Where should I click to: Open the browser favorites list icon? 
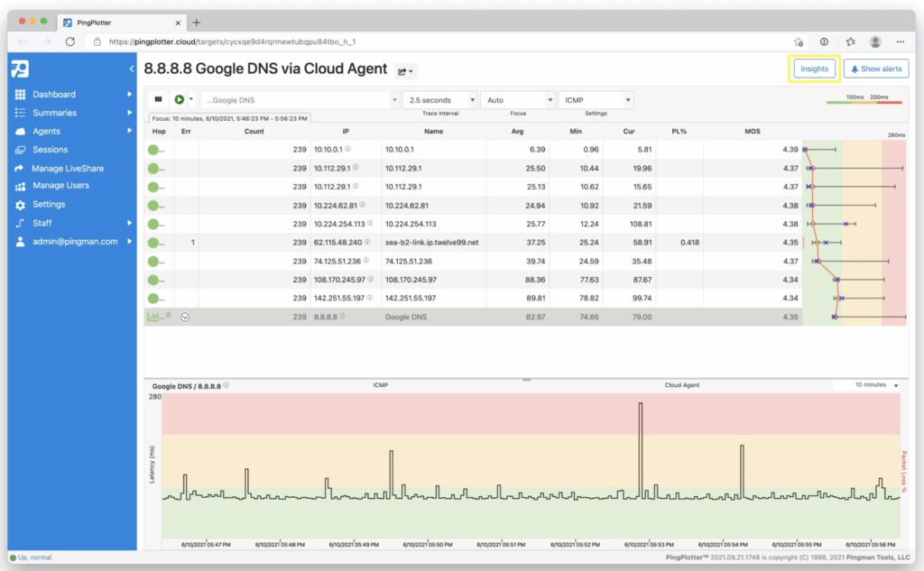[x=850, y=41]
